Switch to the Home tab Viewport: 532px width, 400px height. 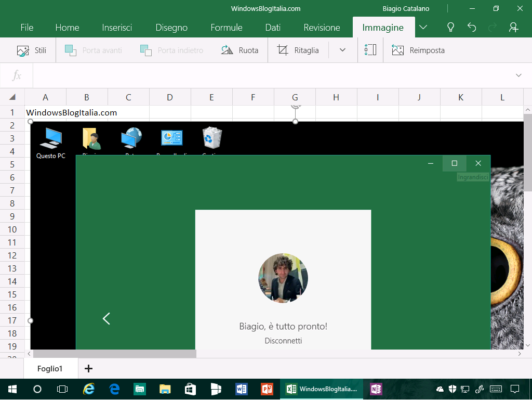pos(67,28)
